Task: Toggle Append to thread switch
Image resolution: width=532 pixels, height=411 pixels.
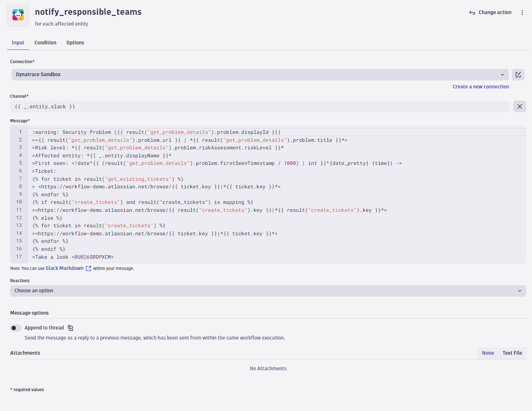Action: pos(16,328)
